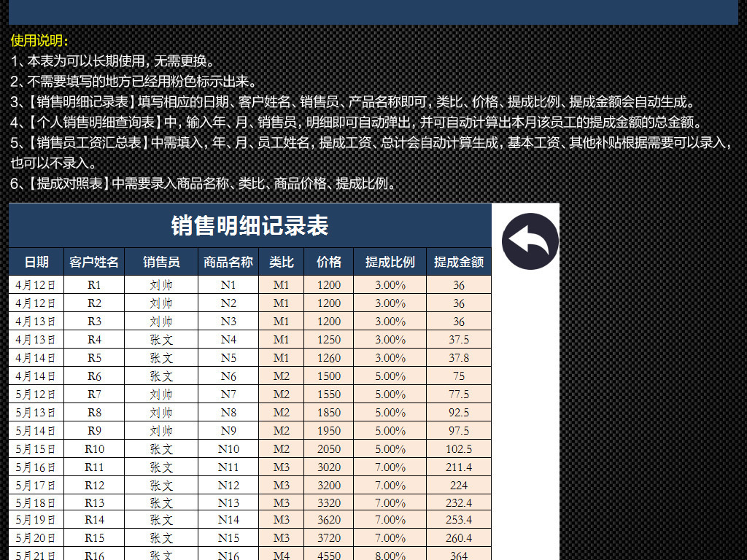Select customer cell R5

[x=94, y=357]
